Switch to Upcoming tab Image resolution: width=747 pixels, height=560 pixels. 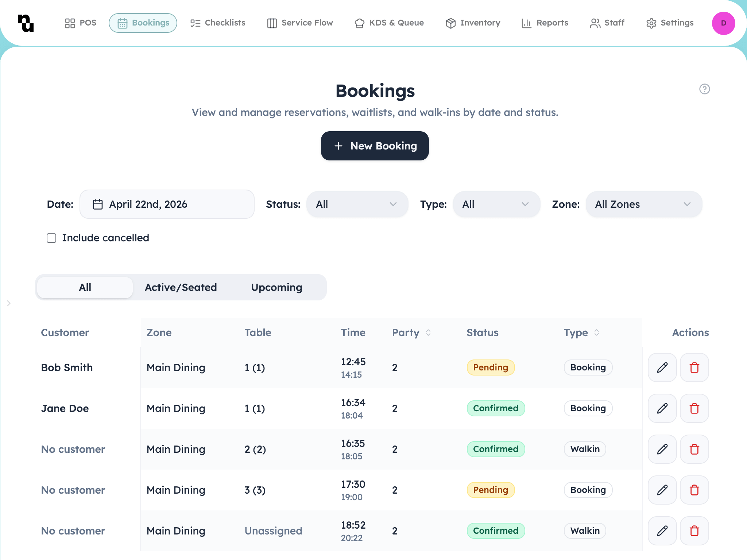276,287
